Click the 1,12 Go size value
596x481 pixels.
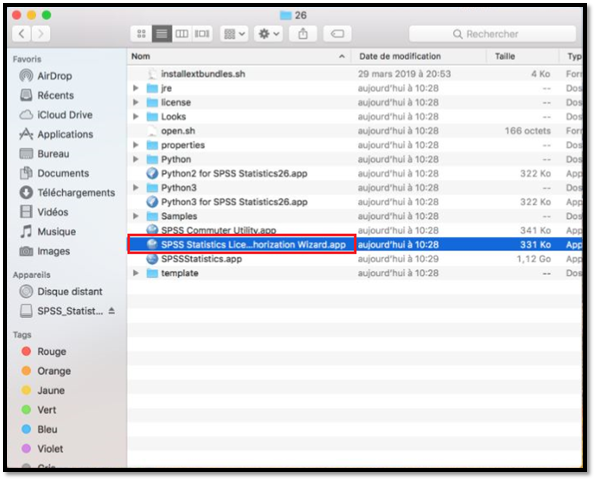533,259
